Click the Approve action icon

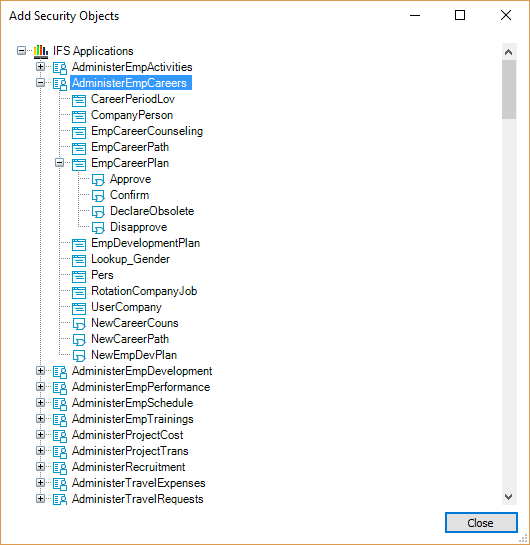tap(98, 180)
